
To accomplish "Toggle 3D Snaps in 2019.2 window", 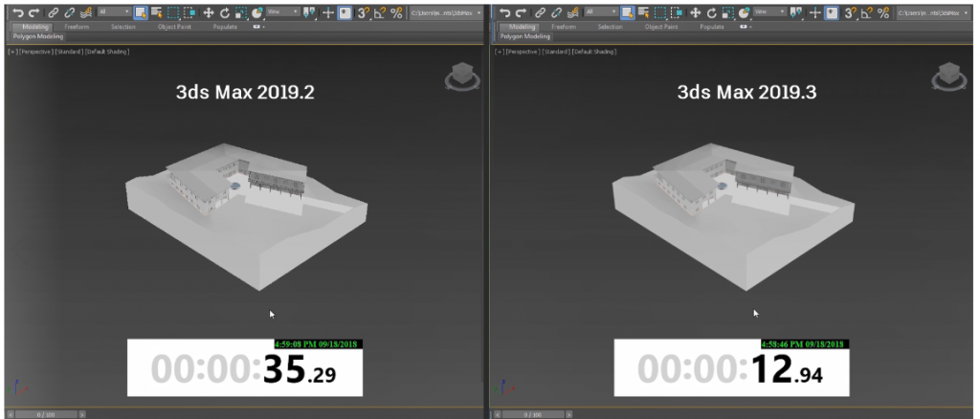I will click(364, 12).
